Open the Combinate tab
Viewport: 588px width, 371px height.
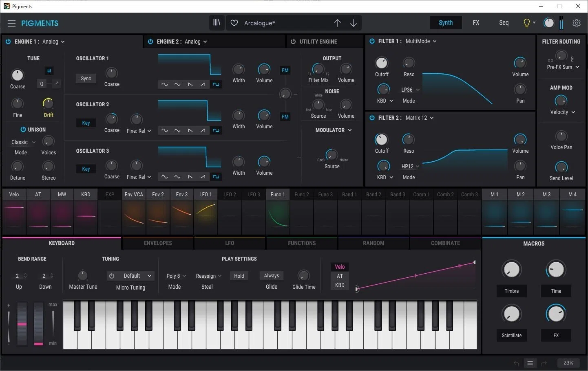coord(445,243)
